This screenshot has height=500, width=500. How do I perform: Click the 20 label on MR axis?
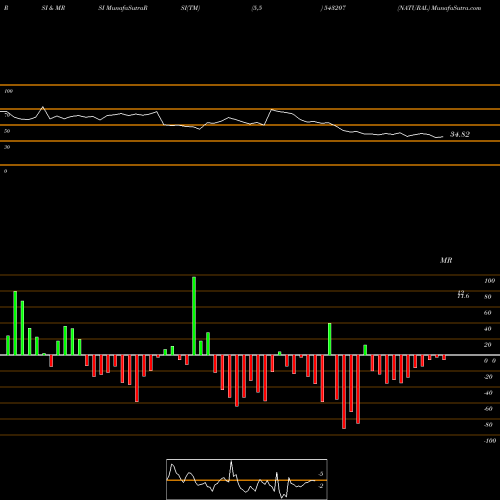tap(488, 345)
